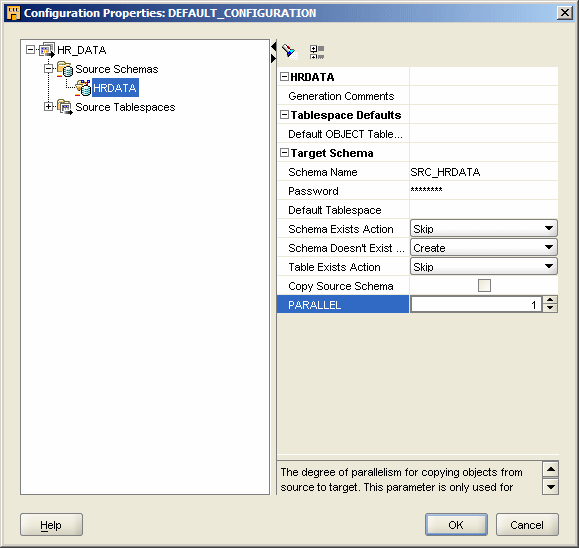
Task: Click the flashlight search icon in toolbar
Action: pos(290,51)
